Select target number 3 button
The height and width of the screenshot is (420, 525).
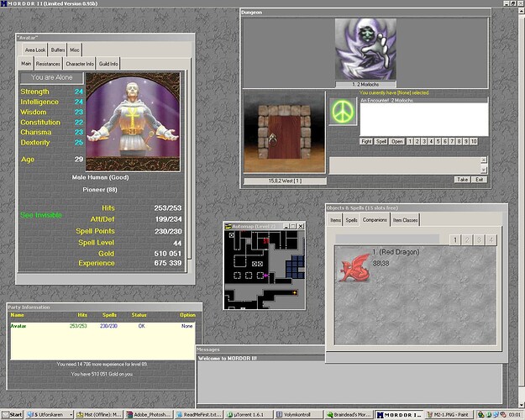click(x=424, y=141)
